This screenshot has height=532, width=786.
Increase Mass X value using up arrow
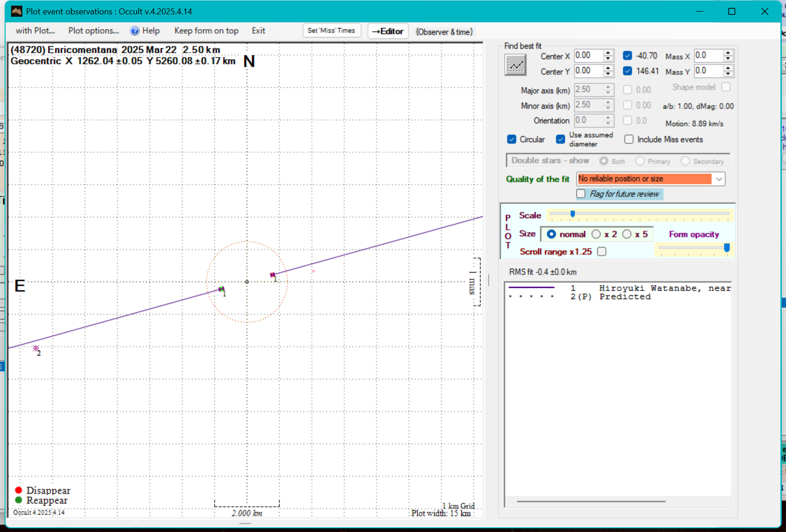pos(728,53)
